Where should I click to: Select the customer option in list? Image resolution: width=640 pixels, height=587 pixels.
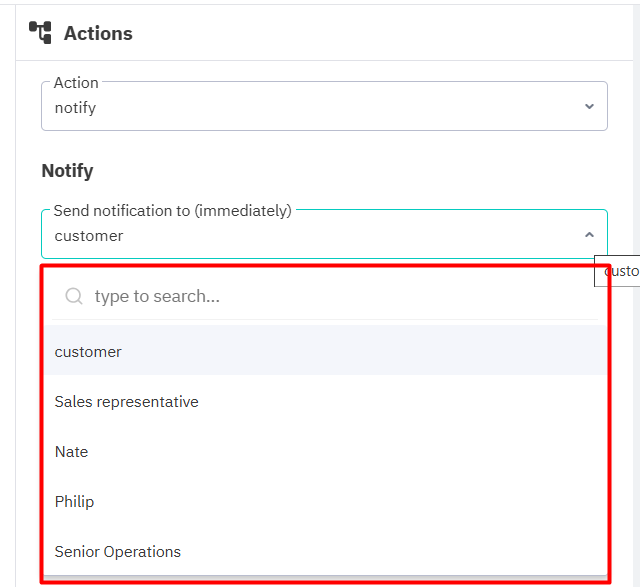pos(88,352)
